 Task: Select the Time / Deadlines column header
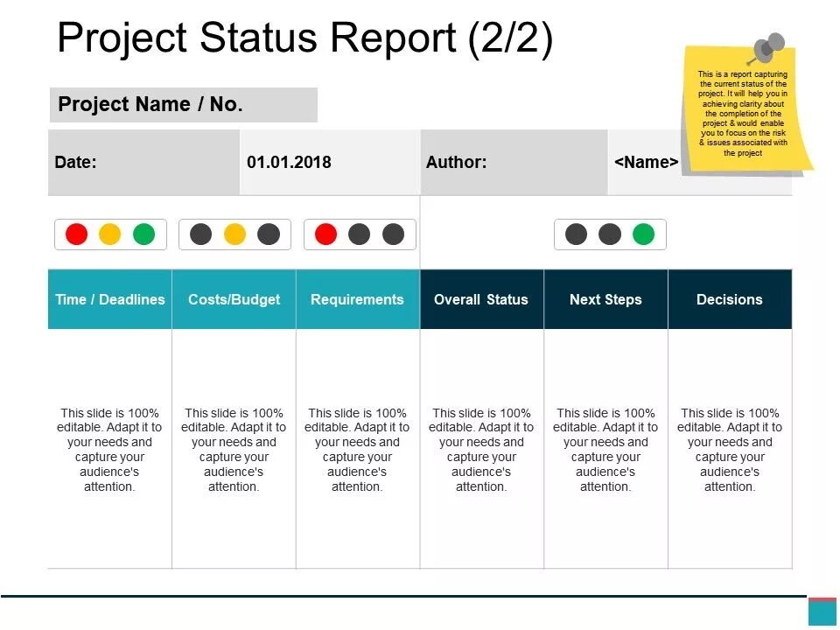pos(110,299)
